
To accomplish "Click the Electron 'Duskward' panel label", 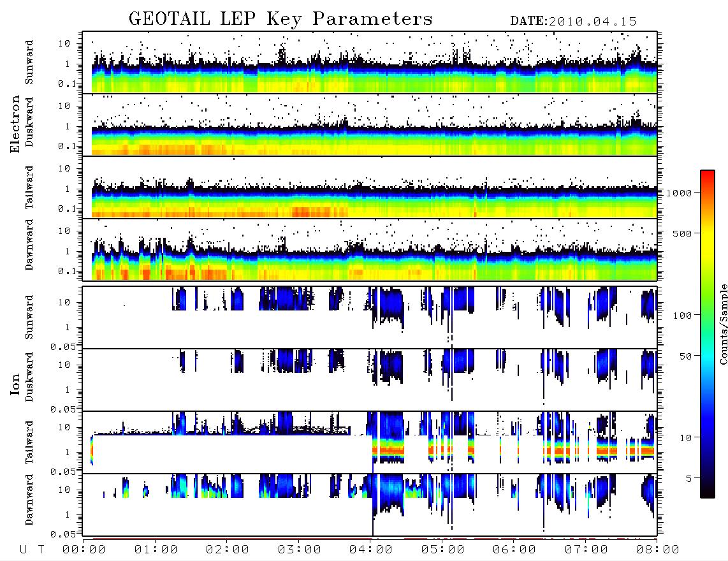I will 29,122.
